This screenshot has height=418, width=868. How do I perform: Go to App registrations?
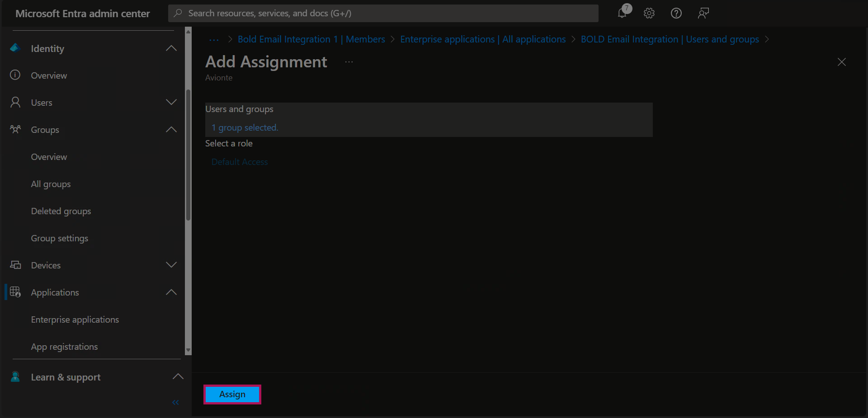click(x=64, y=347)
